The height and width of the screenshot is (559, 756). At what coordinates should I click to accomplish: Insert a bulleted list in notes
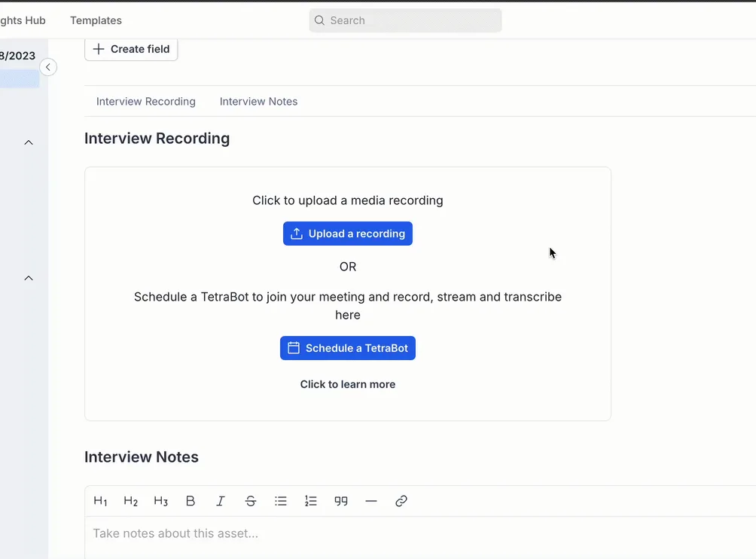click(281, 501)
